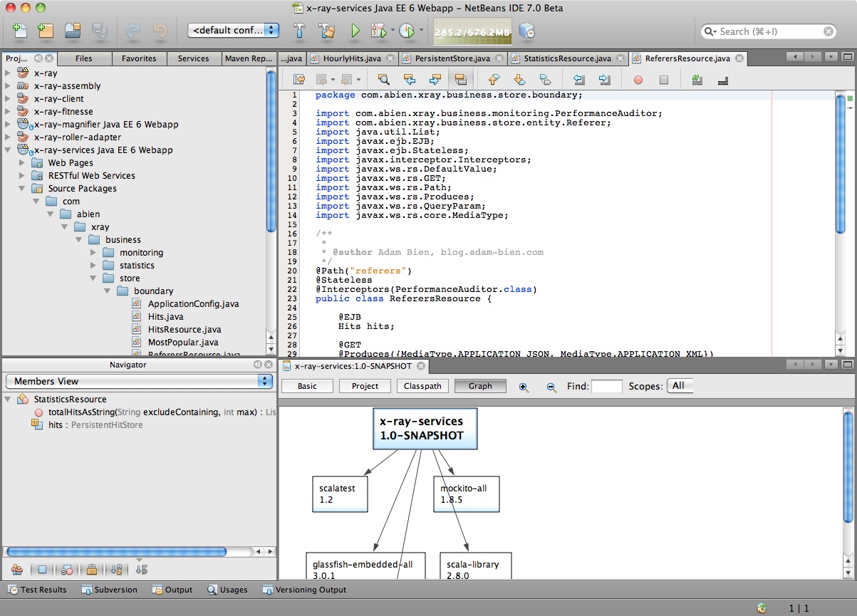Screen dimensions: 857x616
Task: Click the New File toolbar icon
Action: point(20,31)
